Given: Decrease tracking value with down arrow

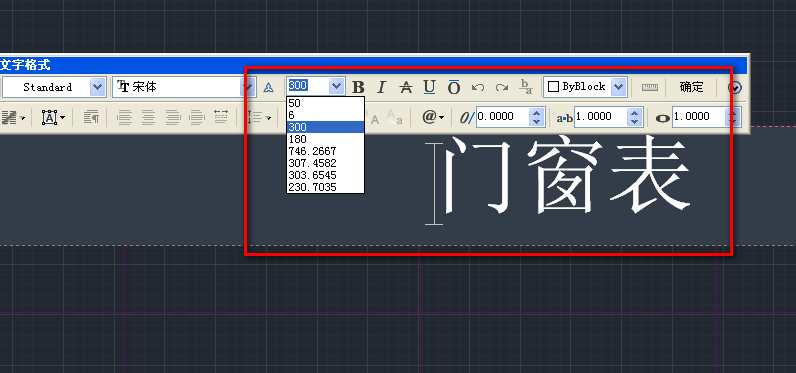Looking at the screenshot, I should (634, 122).
